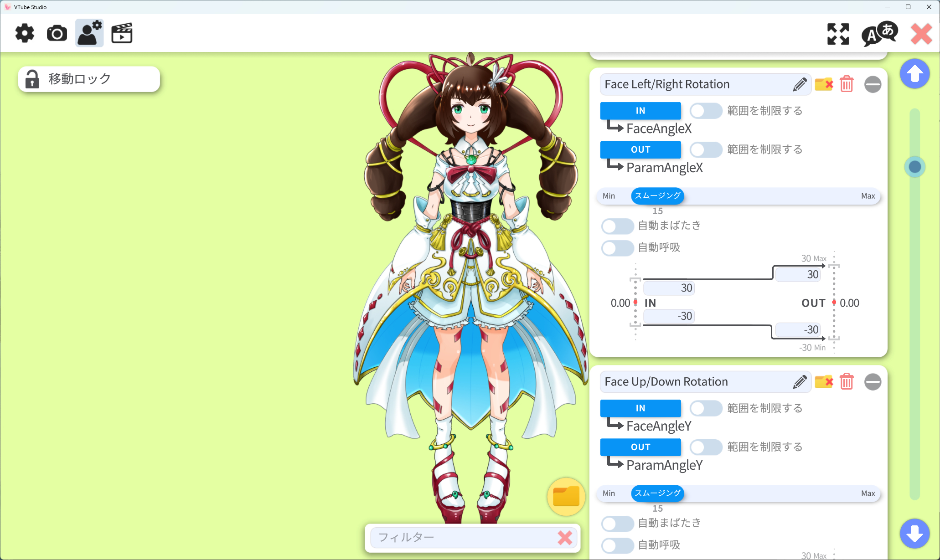Delete the Face Left/Right Rotation parameter
The image size is (940, 560).
click(847, 84)
